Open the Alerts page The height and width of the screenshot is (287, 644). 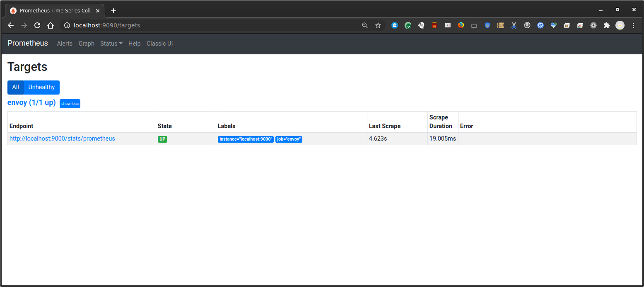65,44
